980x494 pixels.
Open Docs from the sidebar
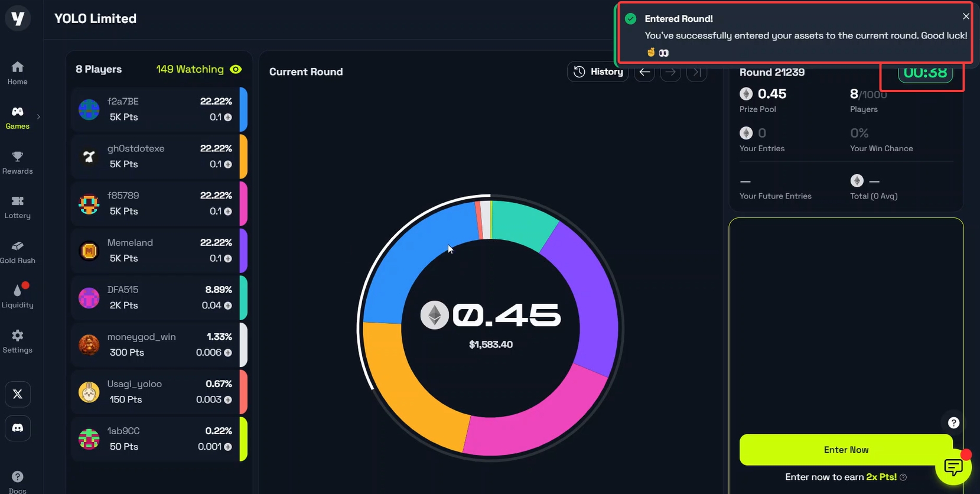[x=18, y=481]
